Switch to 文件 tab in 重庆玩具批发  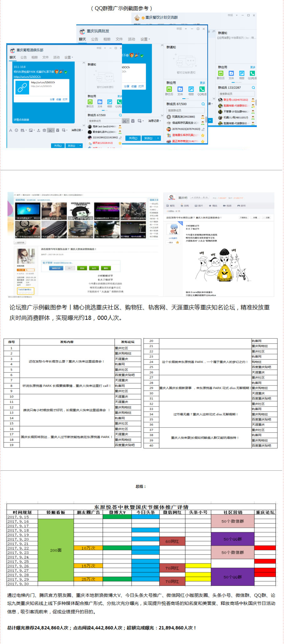[119, 39]
